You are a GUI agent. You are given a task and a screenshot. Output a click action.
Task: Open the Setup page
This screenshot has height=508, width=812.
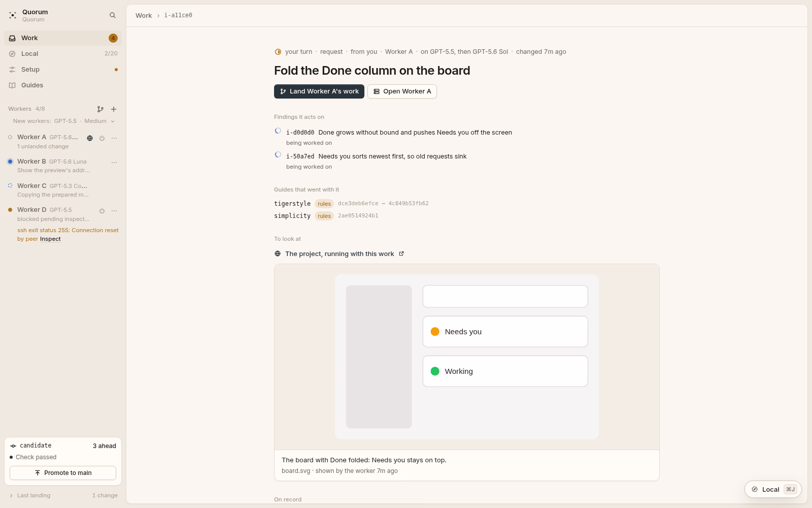[x=63, y=70]
